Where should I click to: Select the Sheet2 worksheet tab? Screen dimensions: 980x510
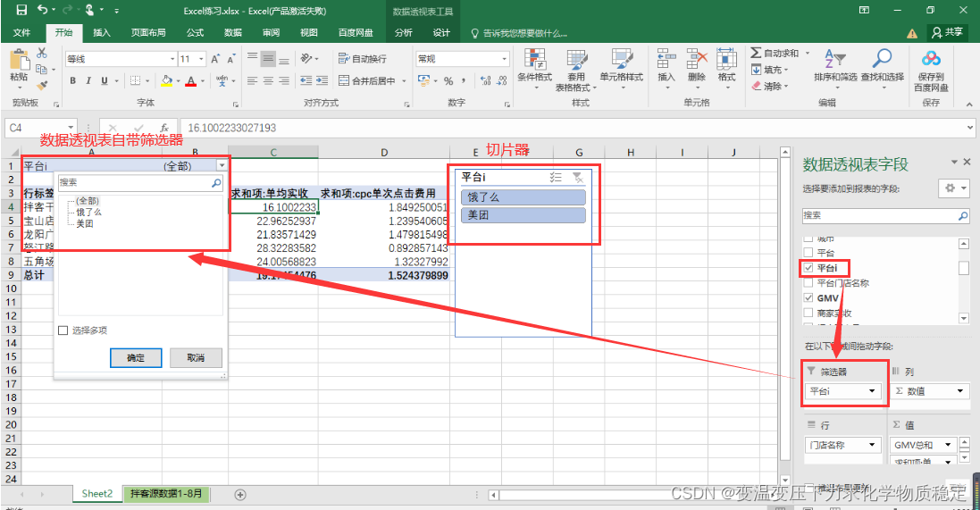click(97, 494)
